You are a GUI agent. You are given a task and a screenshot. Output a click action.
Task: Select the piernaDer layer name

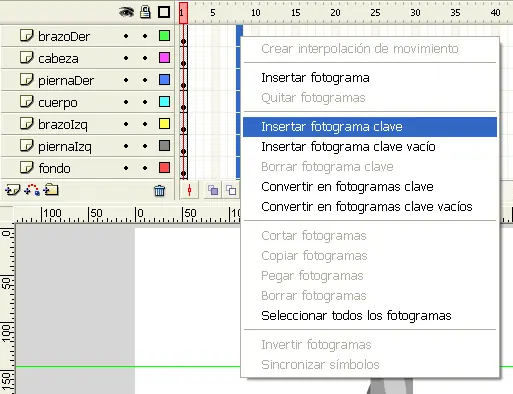click(x=66, y=81)
